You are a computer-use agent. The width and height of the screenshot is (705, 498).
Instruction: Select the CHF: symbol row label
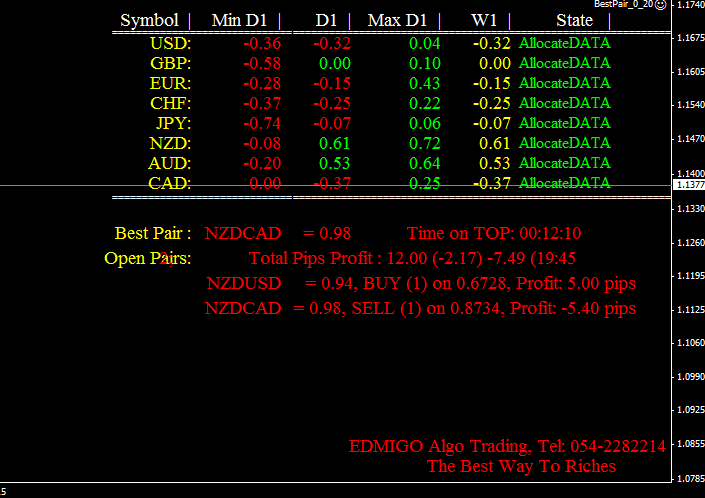170,103
